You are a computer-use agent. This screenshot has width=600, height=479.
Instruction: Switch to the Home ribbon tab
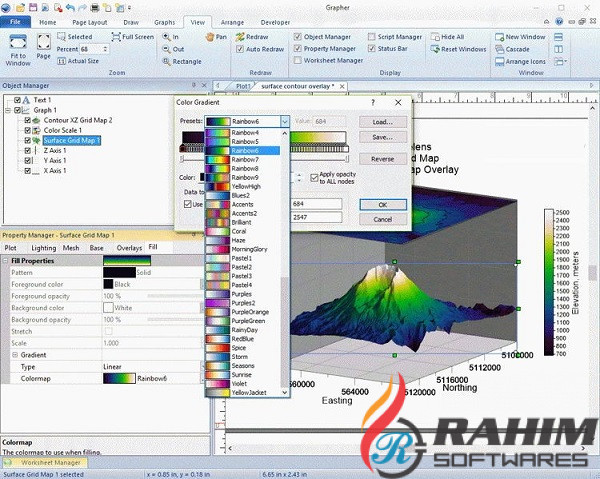(x=47, y=22)
